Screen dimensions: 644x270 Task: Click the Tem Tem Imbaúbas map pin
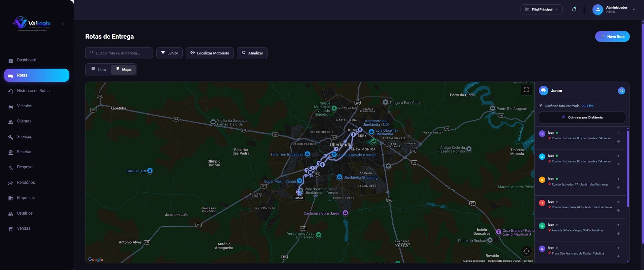[307, 154]
